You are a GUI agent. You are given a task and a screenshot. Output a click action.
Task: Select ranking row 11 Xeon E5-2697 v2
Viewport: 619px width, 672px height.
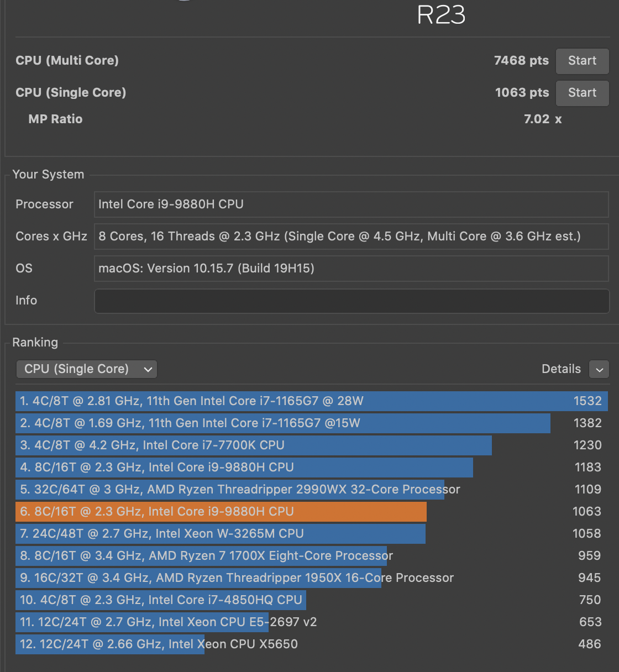[x=312, y=622]
